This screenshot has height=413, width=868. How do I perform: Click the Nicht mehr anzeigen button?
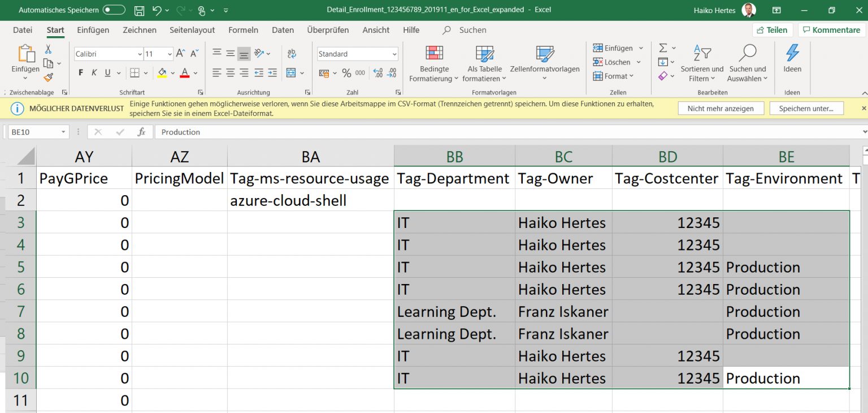tap(720, 108)
